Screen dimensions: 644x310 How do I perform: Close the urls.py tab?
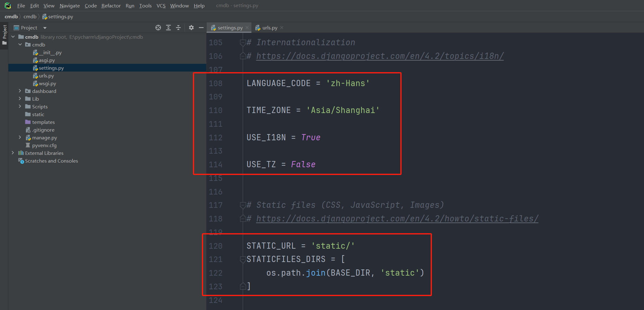(282, 28)
